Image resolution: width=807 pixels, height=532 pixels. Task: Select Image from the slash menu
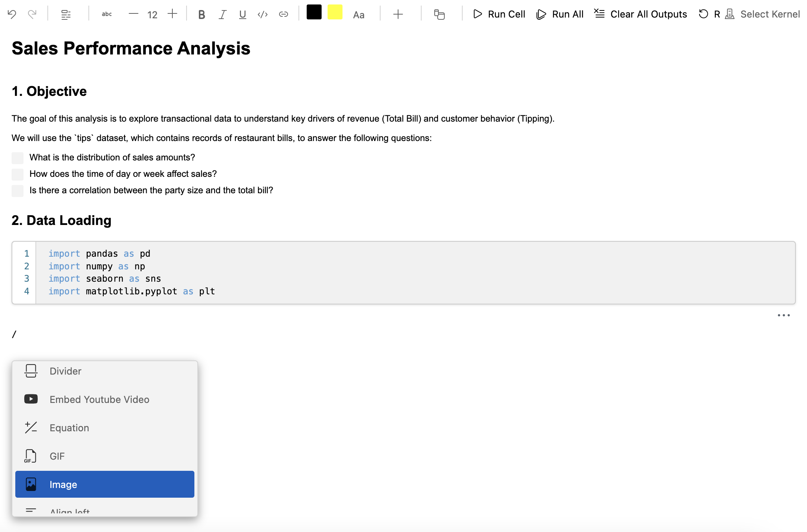[104, 484]
